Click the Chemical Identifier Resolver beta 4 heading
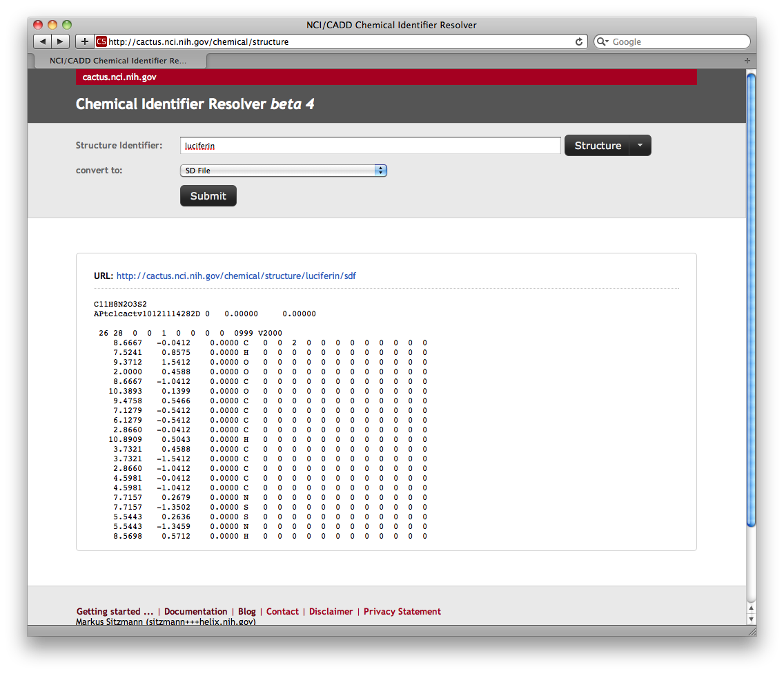This screenshot has height=674, width=784. pyautogui.click(x=195, y=104)
